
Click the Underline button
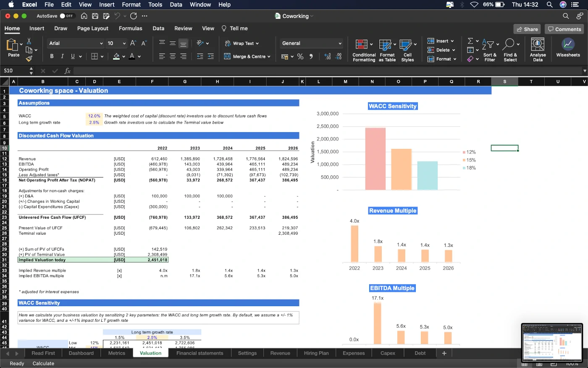tap(73, 56)
